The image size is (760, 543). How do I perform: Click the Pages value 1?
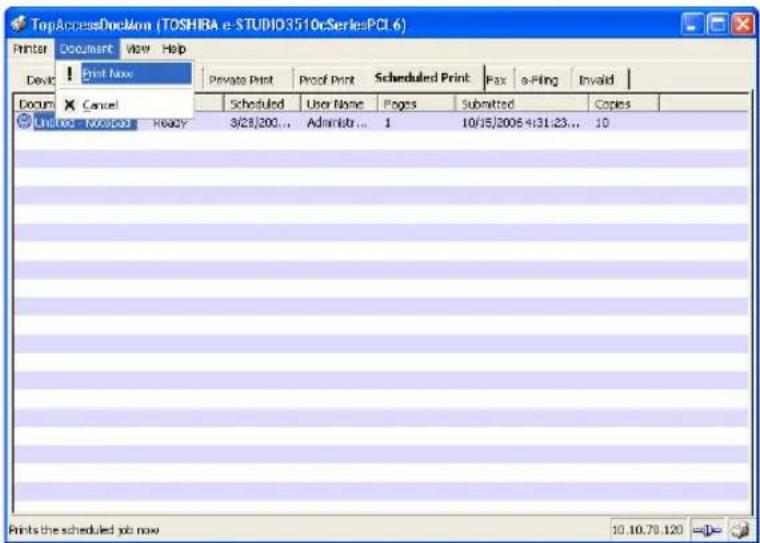coord(388,123)
